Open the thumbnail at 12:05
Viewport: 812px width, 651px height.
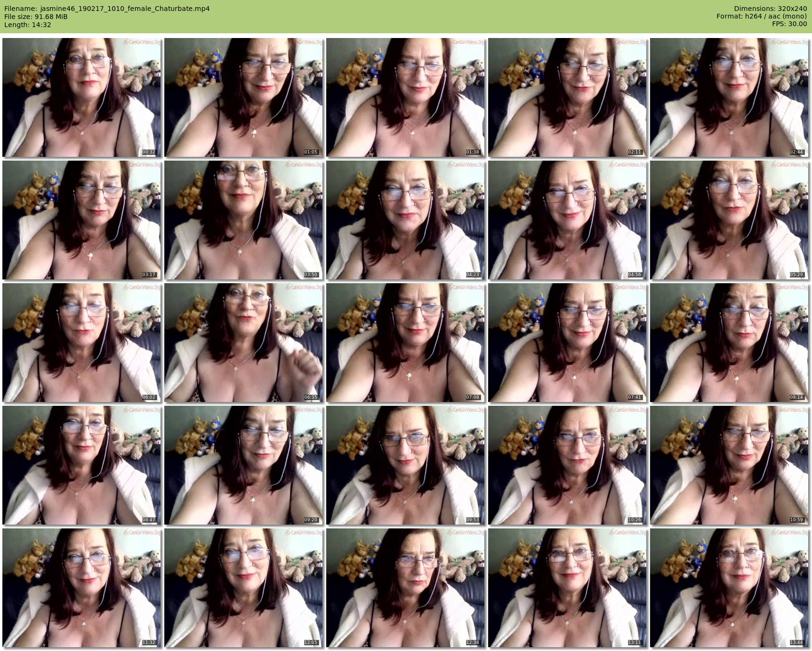point(244,588)
